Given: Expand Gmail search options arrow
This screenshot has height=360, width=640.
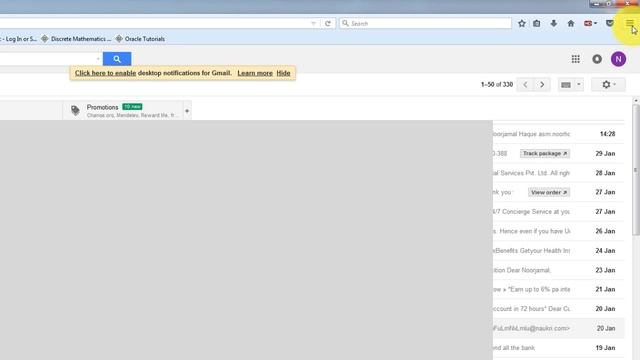Looking at the screenshot, I should coord(98,59).
